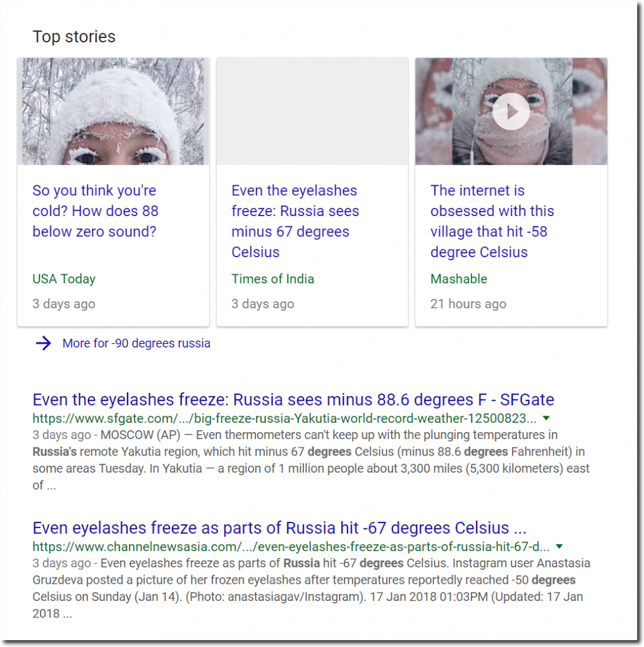Click the 'Top stories' heading
644x647 pixels.
74,37
